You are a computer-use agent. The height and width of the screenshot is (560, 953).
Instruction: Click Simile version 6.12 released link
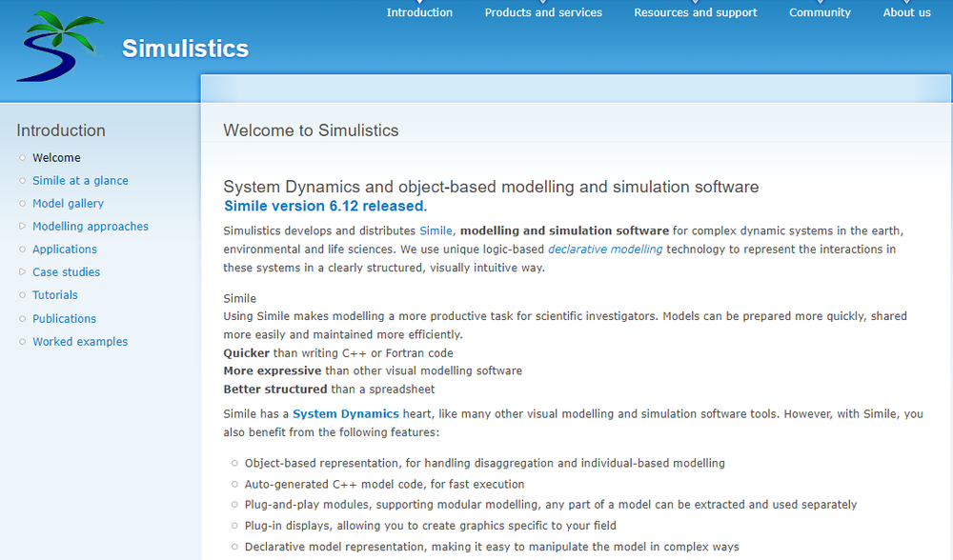[x=326, y=206]
